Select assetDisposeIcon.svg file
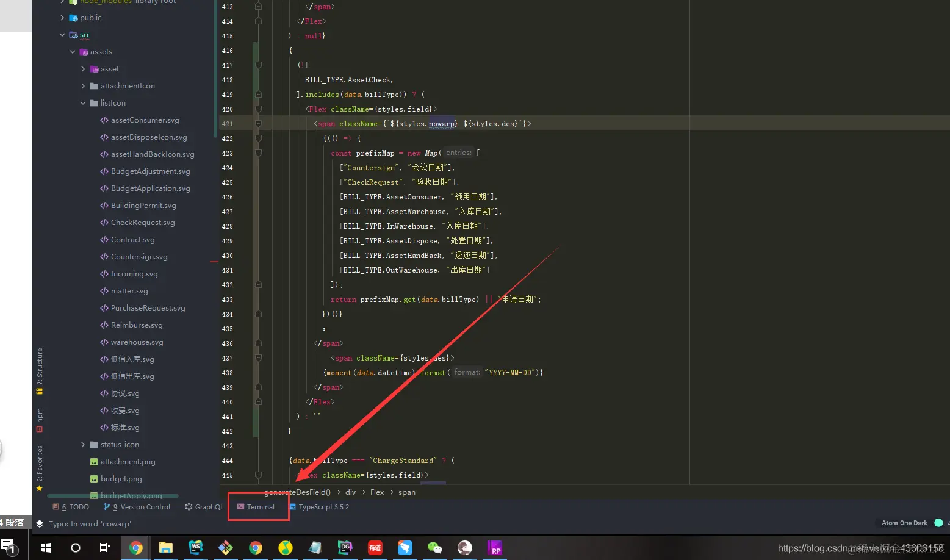This screenshot has width=950, height=560. coord(143,137)
